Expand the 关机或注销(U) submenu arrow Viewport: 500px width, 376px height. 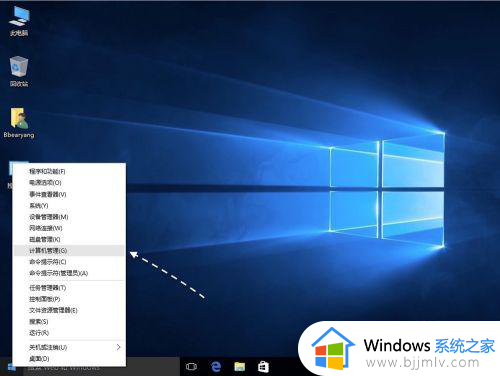click(119, 347)
